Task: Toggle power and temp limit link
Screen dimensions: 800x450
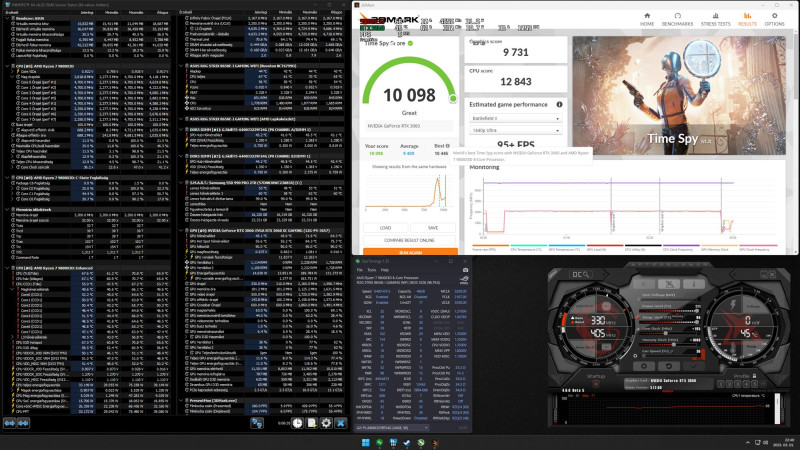Action: (x=637, y=317)
